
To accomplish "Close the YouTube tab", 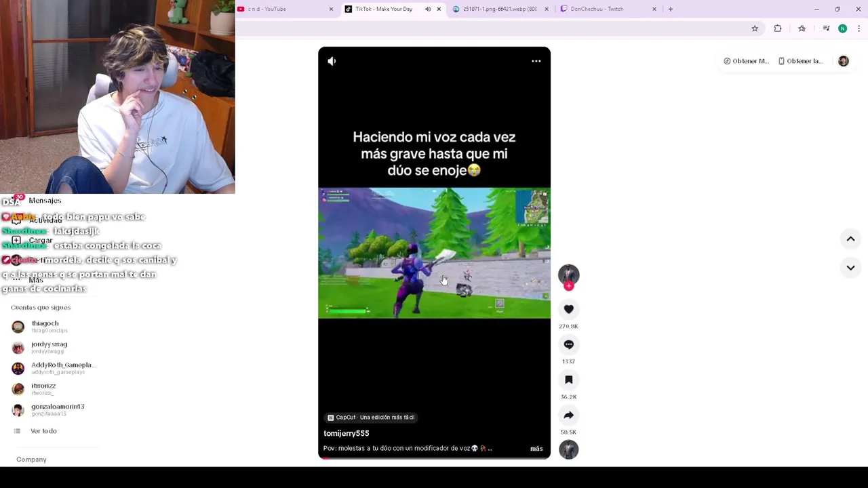I will pyautogui.click(x=331, y=9).
